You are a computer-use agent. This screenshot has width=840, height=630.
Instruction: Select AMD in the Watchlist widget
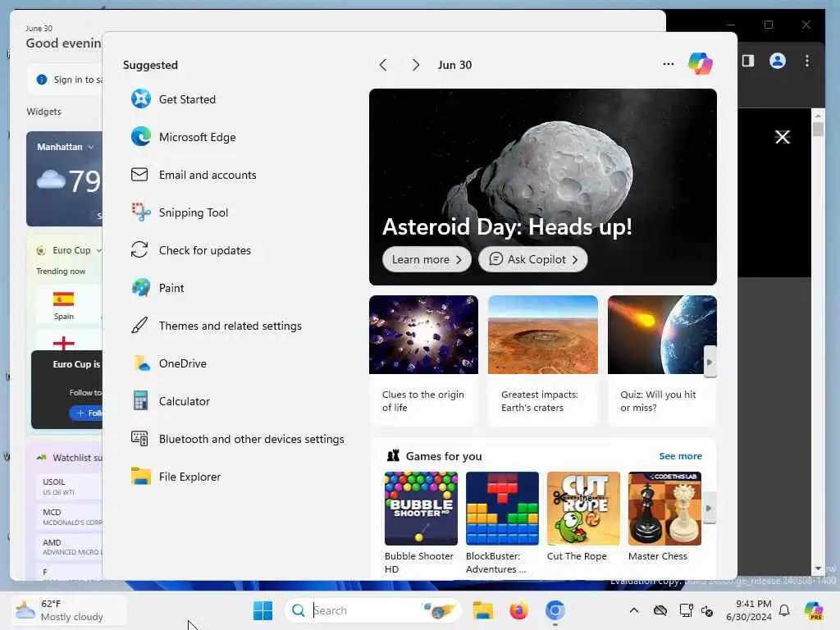(x=69, y=547)
